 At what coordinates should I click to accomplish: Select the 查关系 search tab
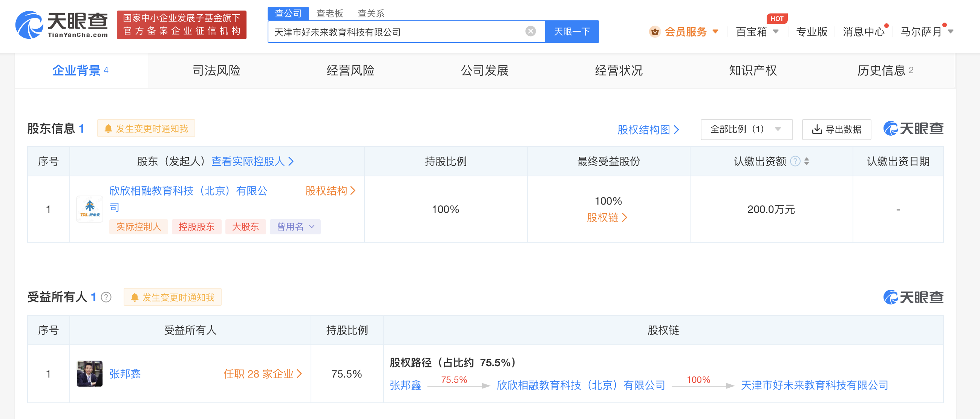pyautogui.click(x=371, y=14)
